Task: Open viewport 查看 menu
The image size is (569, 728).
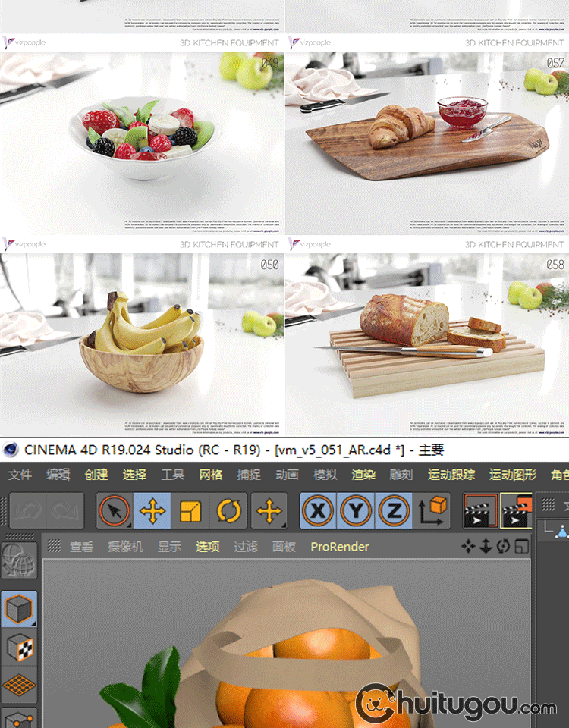Action: tap(81, 547)
